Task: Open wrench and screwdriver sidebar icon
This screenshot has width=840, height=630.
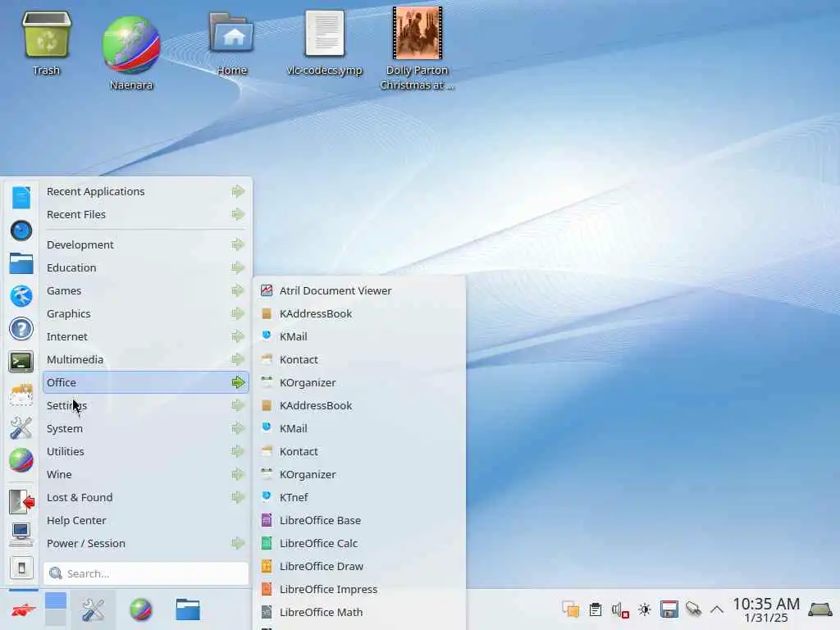Action: click(x=21, y=428)
